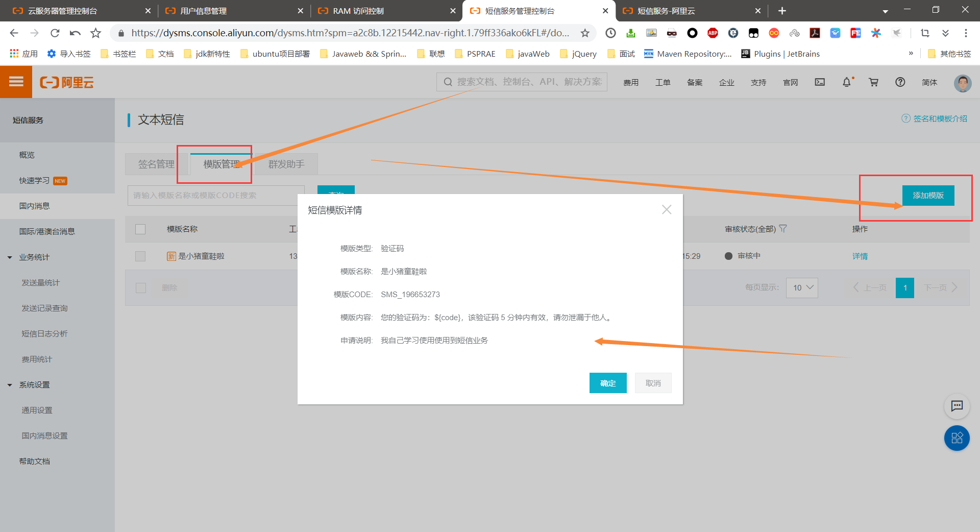Open the 签名和模板介绍 link
The width and height of the screenshot is (980, 532).
point(935,118)
